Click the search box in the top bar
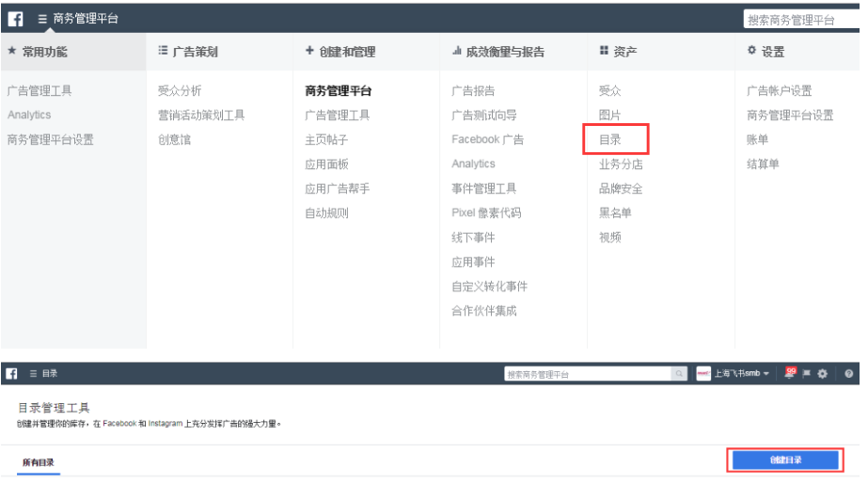Image resolution: width=868 pixels, height=483 pixels. point(801,20)
